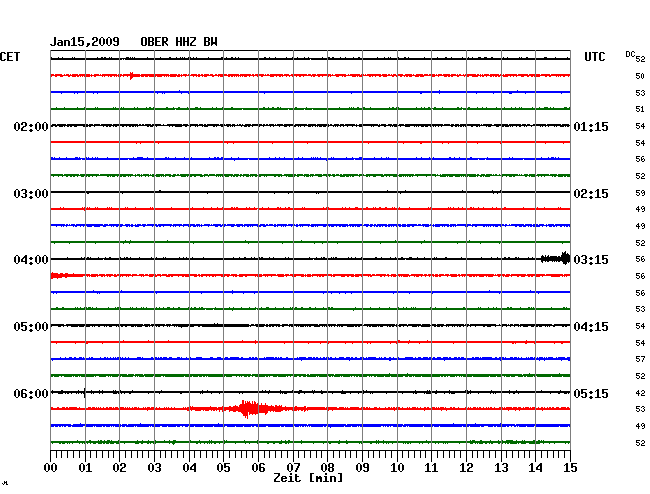The width and height of the screenshot is (650, 494).
Task: Select the 03:00 CET time label
Action: pyautogui.click(x=31, y=194)
